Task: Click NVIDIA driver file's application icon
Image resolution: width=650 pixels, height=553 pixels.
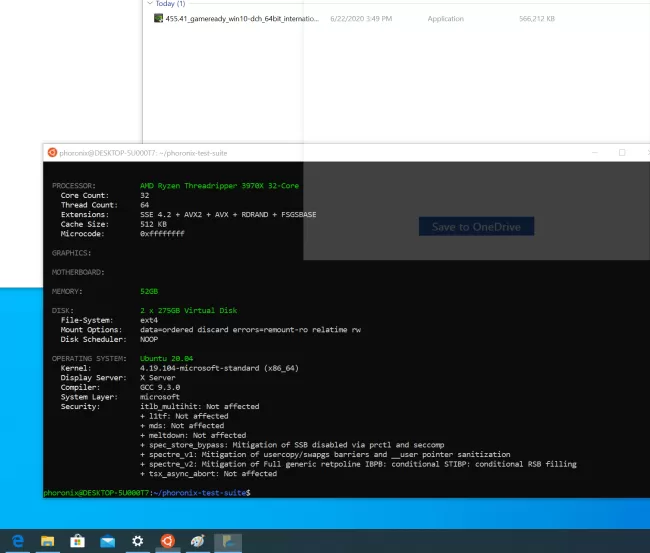Action: pyautogui.click(x=158, y=18)
